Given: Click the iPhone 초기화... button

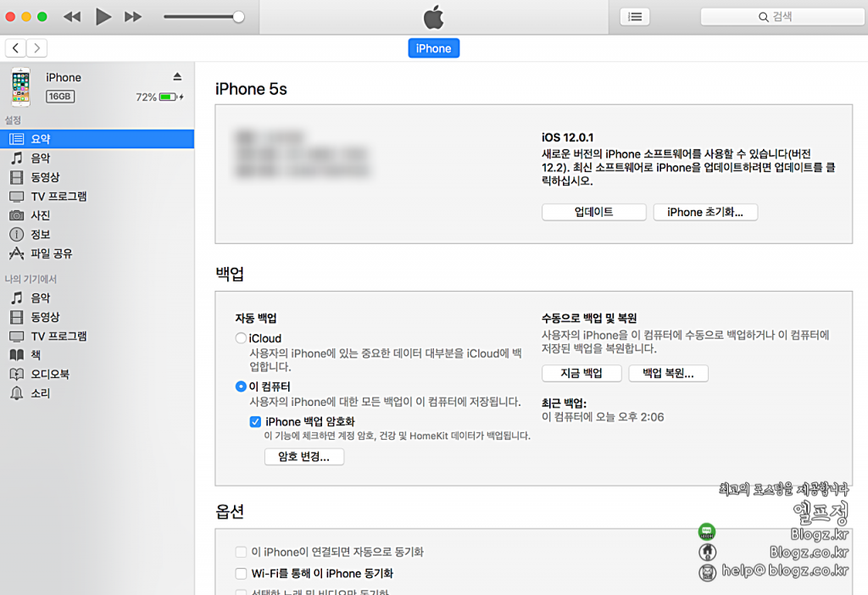Looking at the screenshot, I should tap(705, 212).
